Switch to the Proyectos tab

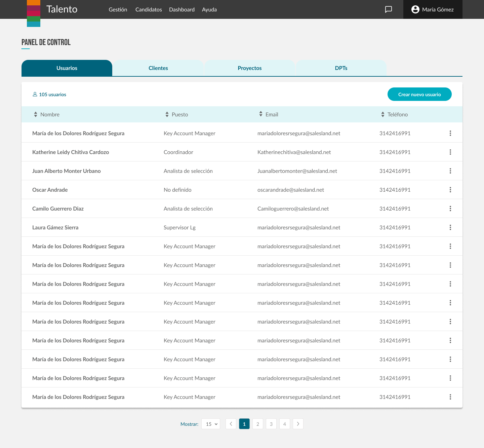[x=249, y=68]
